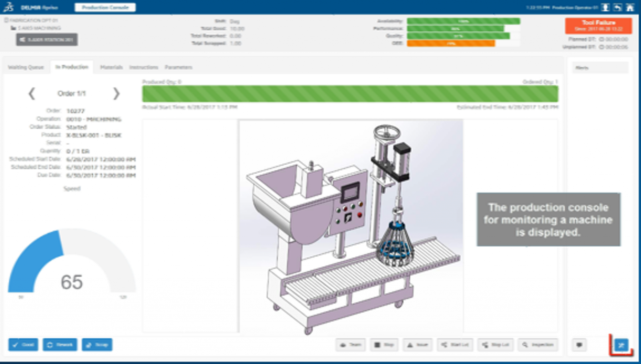Viewport: 641px width, 364px height.
Task: Click the back arrow icon in header
Action: click(x=618, y=8)
